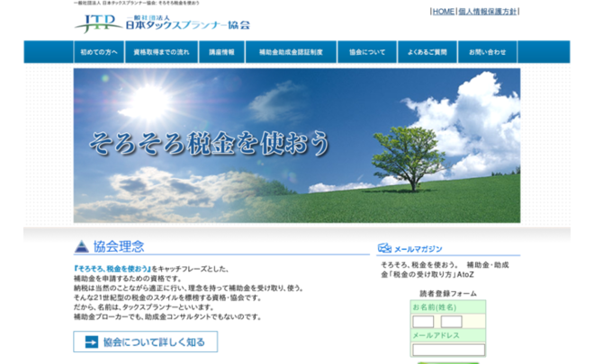This screenshot has width=594, height=364.
Task: Open the 資格取得までの流れ menu item
Action: tap(161, 52)
